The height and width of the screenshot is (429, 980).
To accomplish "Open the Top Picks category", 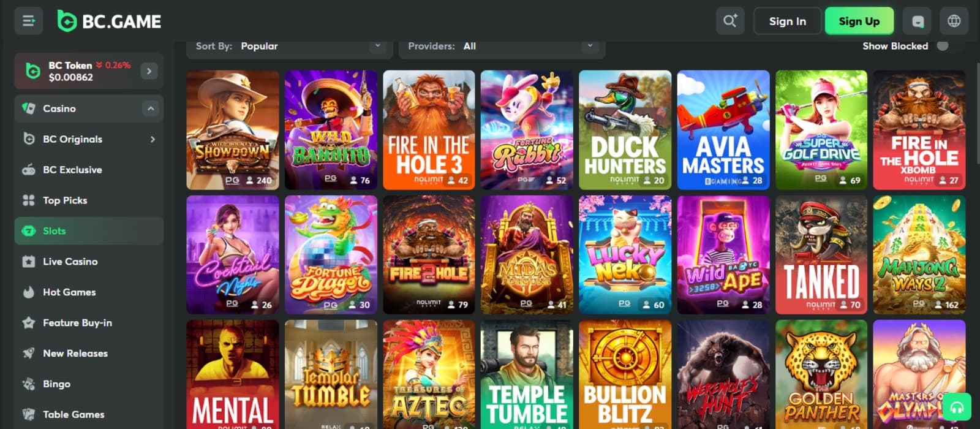I will 89,200.
